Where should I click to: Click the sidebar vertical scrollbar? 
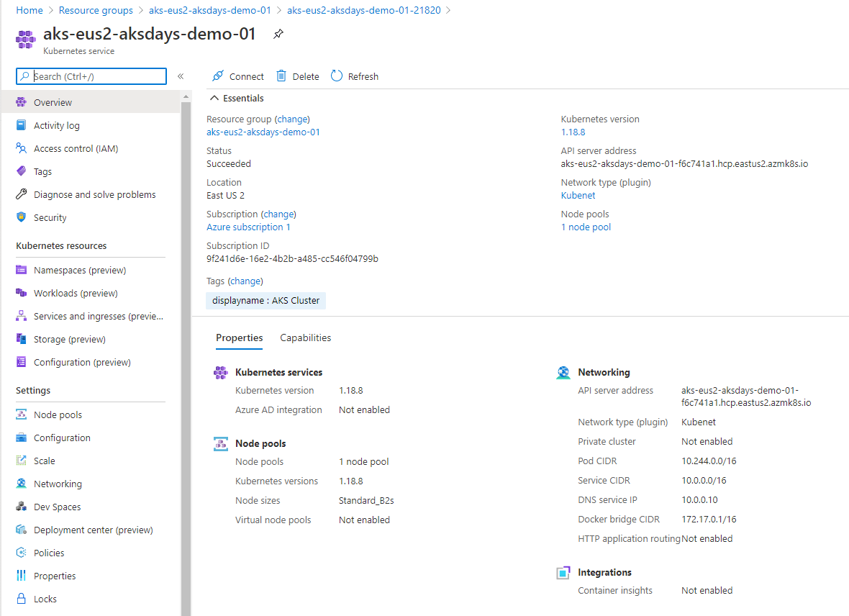point(186,358)
